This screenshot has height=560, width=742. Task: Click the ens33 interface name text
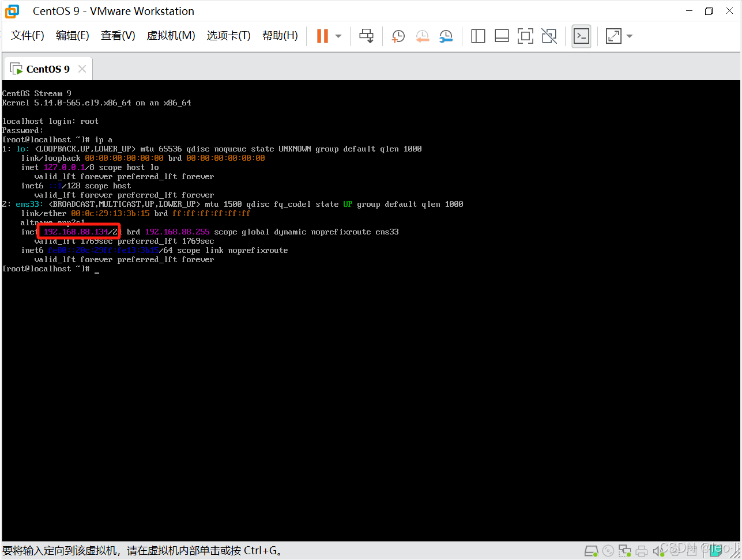[x=28, y=205]
